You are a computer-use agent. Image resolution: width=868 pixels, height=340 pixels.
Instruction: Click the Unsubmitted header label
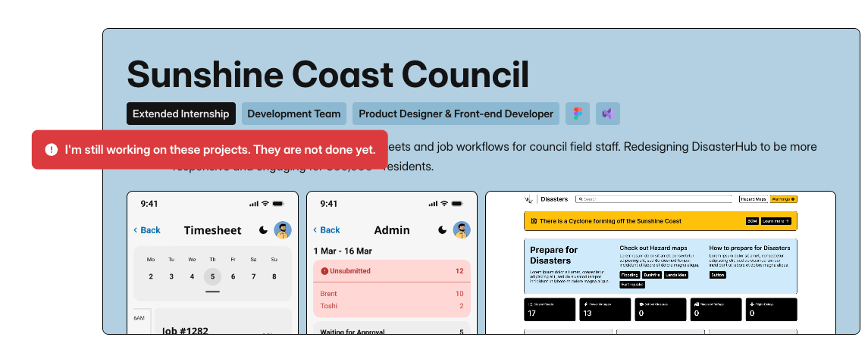(350, 271)
